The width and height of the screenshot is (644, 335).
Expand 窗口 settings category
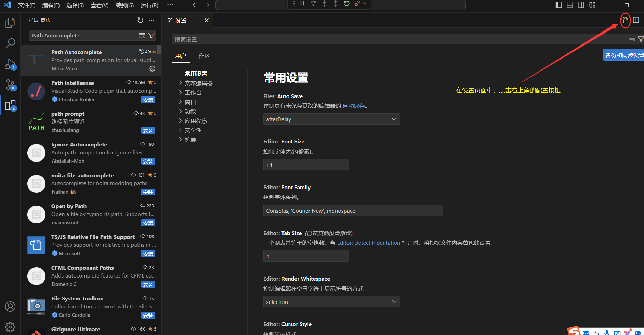tap(180, 102)
